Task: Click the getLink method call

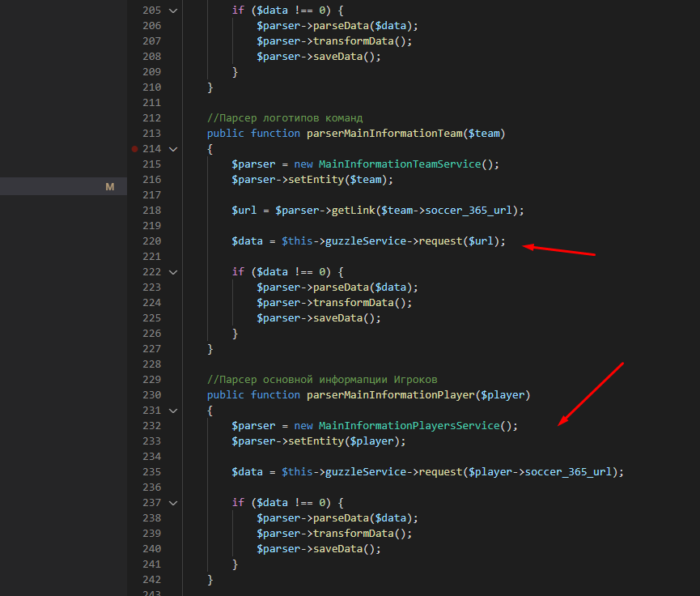Action: (352, 211)
